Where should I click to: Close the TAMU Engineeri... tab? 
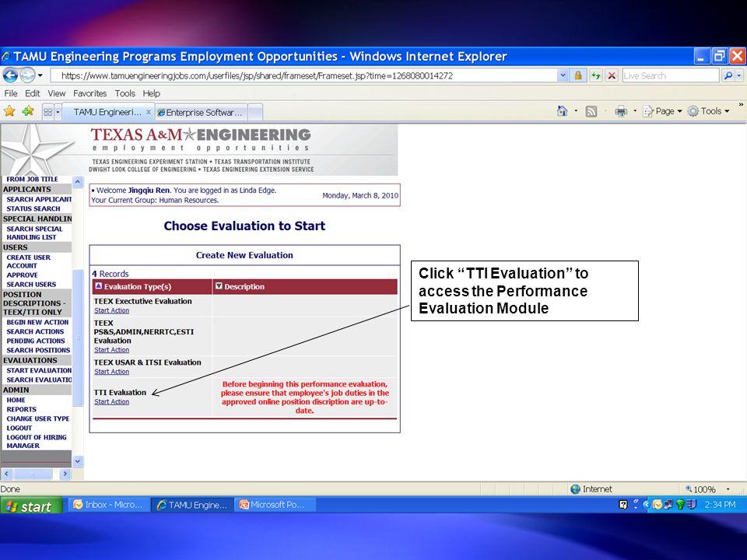tap(148, 112)
